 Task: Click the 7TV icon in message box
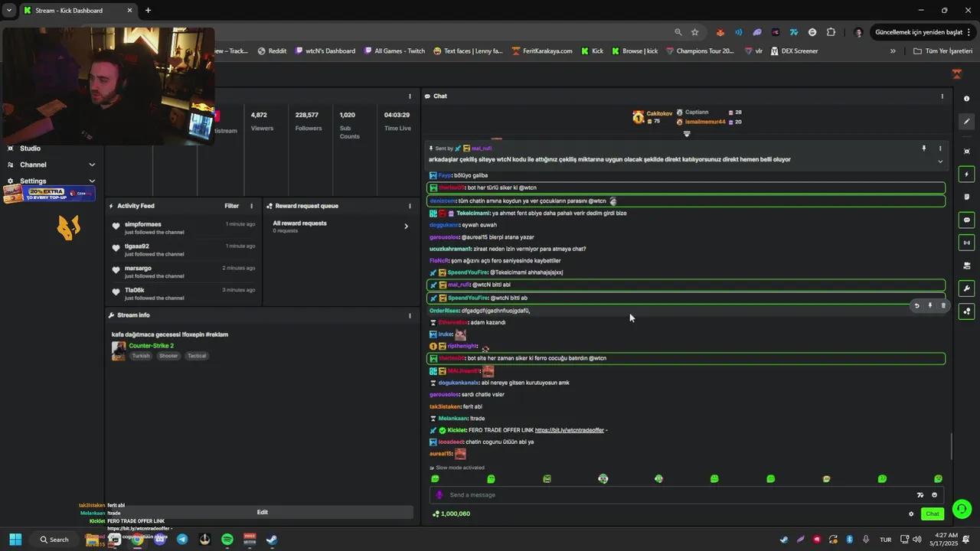pos(920,495)
